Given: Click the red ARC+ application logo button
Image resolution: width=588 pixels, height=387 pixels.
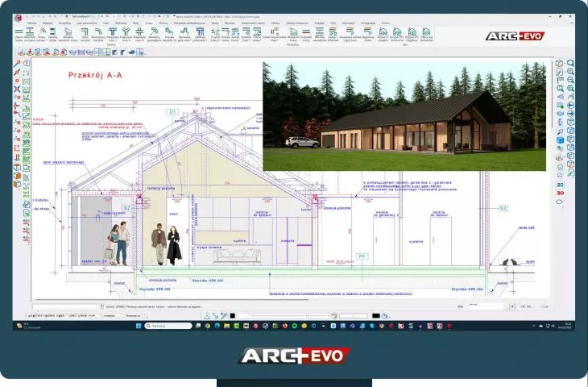Looking at the screenshot, I should pos(19,18).
